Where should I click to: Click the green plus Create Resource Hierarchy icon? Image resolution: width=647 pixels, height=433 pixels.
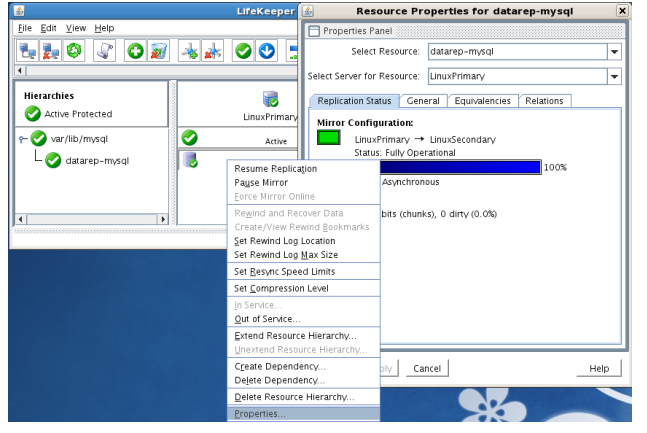[x=135, y=51]
